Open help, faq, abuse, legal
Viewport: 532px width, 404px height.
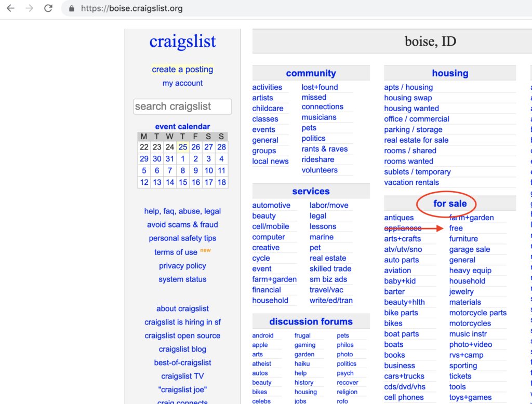(x=182, y=211)
